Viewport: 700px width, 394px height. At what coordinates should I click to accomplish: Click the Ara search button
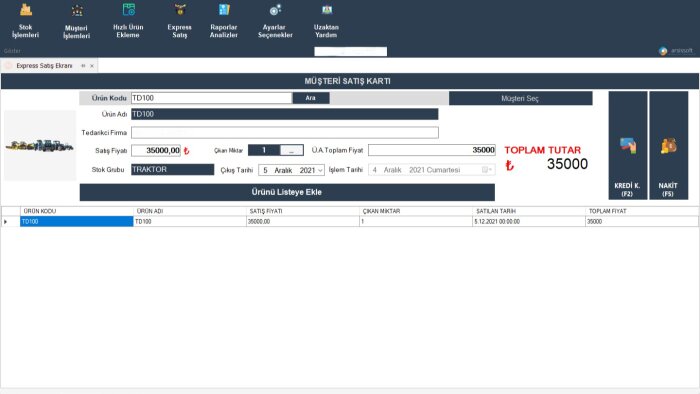point(311,98)
